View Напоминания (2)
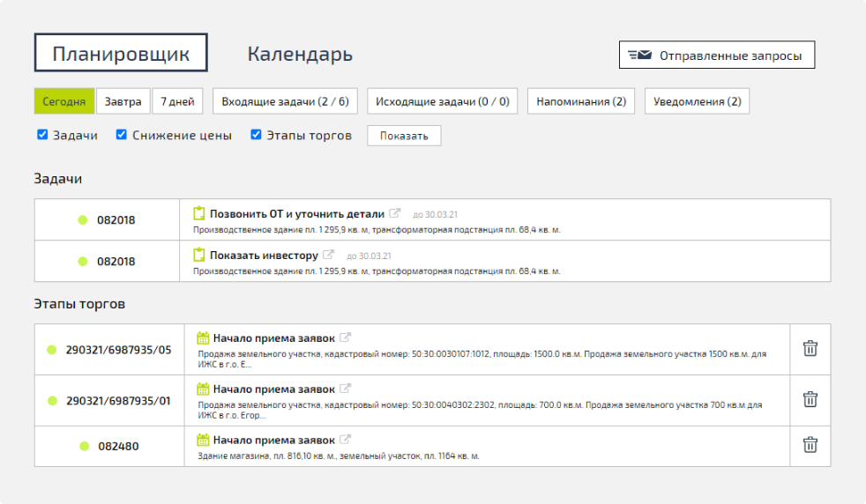The height and width of the screenshot is (504, 866). click(x=581, y=101)
